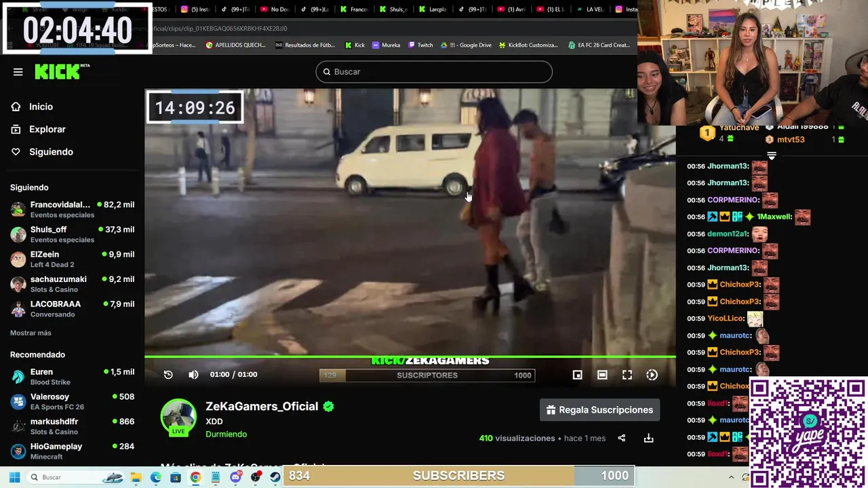The width and height of the screenshot is (868, 488).
Task: Switch to the Franco Kick browser tab
Action: tap(354, 9)
